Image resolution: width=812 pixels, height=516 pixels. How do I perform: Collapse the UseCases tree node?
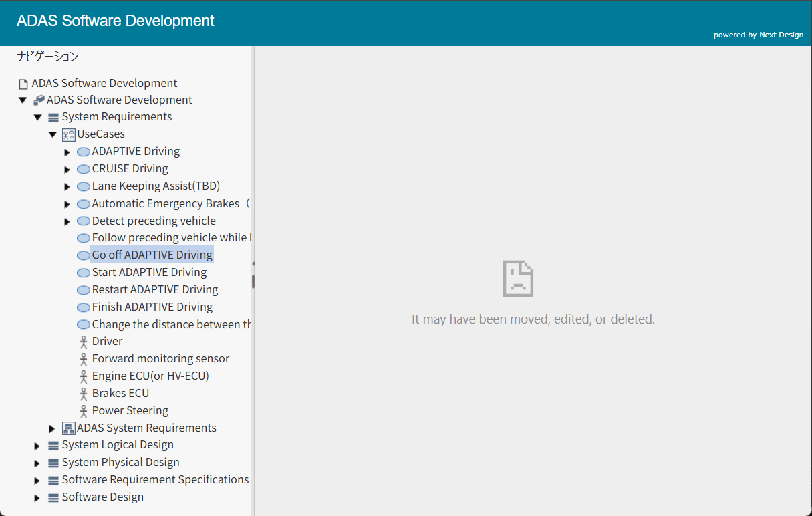point(52,134)
